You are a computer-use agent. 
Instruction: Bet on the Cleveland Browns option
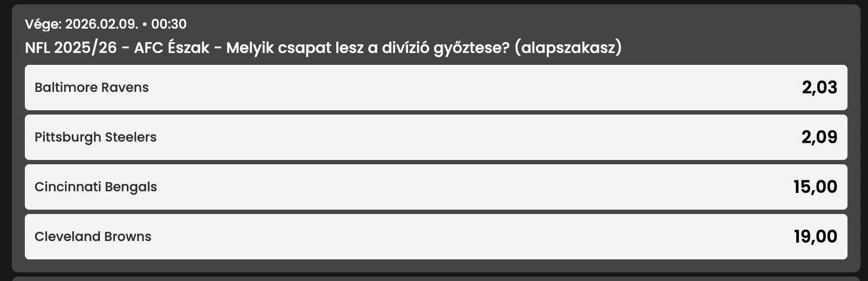tap(435, 237)
